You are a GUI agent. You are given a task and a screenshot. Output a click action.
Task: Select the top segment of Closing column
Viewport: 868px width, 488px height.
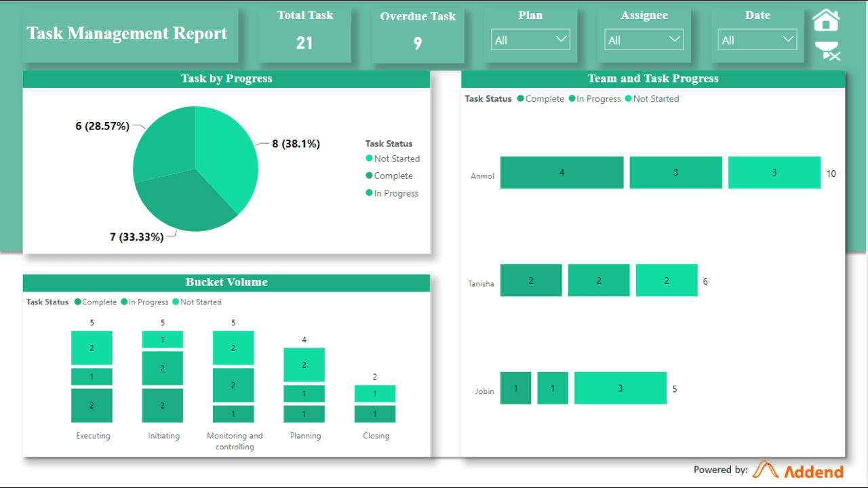[375, 394]
